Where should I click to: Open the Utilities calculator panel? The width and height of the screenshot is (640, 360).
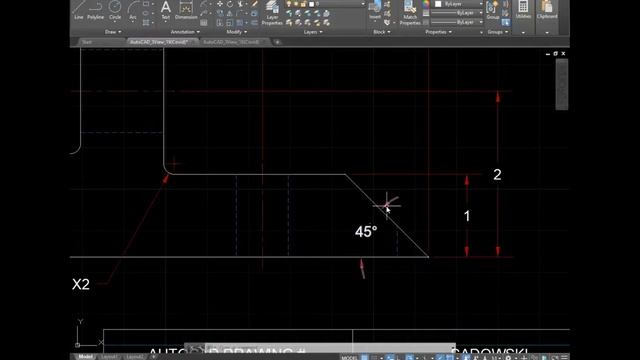point(523,10)
